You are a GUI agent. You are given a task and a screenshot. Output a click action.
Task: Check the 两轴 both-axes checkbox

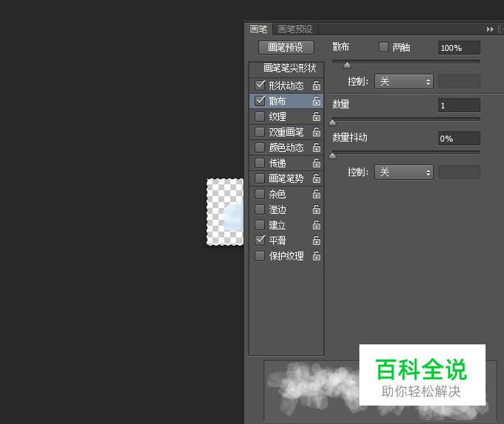tap(384, 47)
